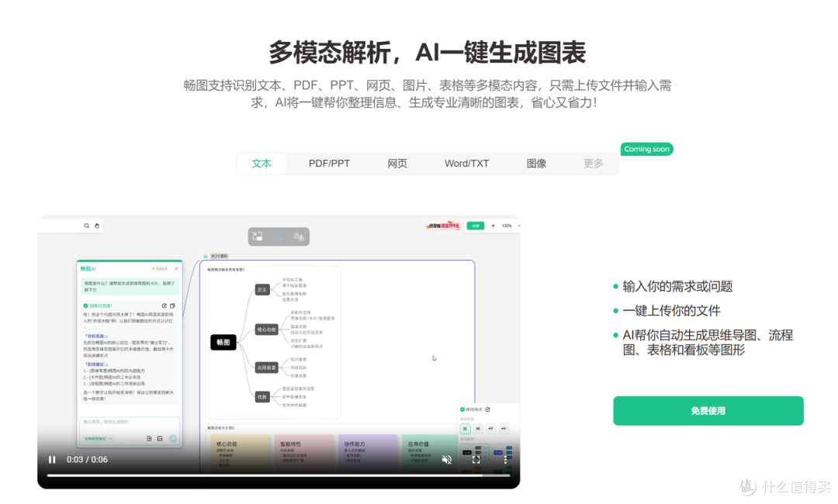The height and width of the screenshot is (504, 838).
Task: Click the 更多 tab
Action: click(594, 164)
